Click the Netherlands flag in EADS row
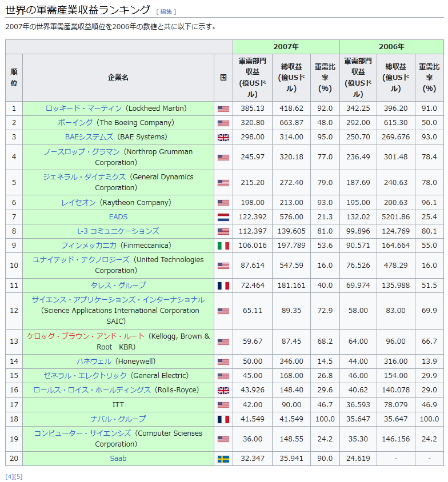 point(223,217)
